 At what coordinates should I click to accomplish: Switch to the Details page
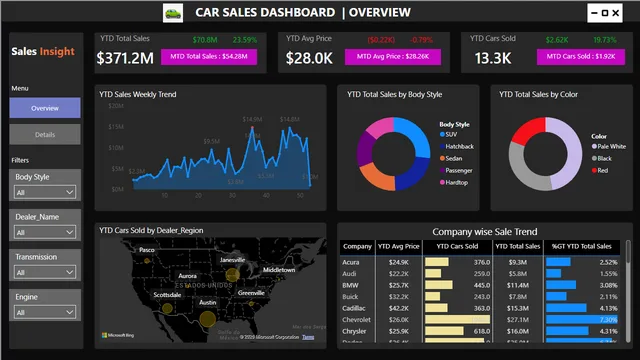pos(45,134)
